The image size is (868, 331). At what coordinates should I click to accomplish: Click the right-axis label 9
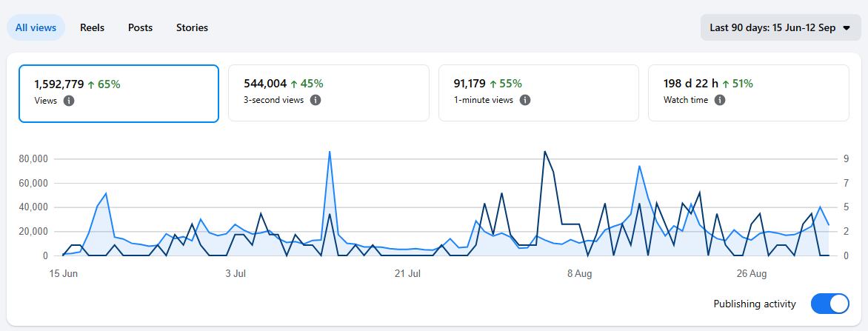[847, 159]
